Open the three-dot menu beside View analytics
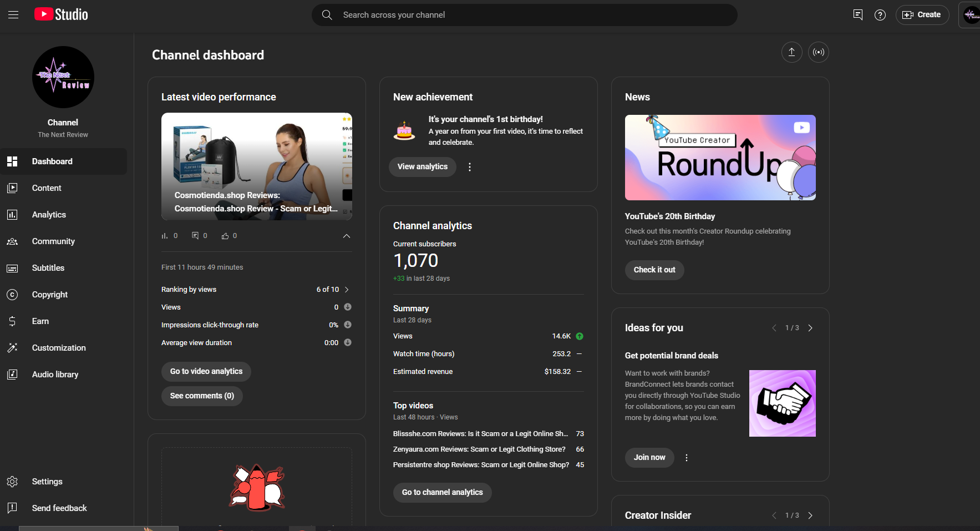The width and height of the screenshot is (980, 531). click(470, 167)
